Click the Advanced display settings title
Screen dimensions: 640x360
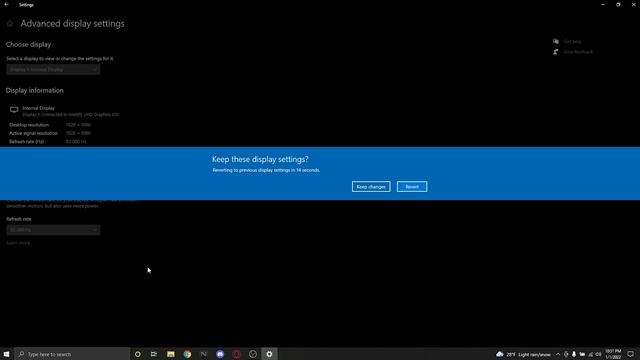click(73, 24)
